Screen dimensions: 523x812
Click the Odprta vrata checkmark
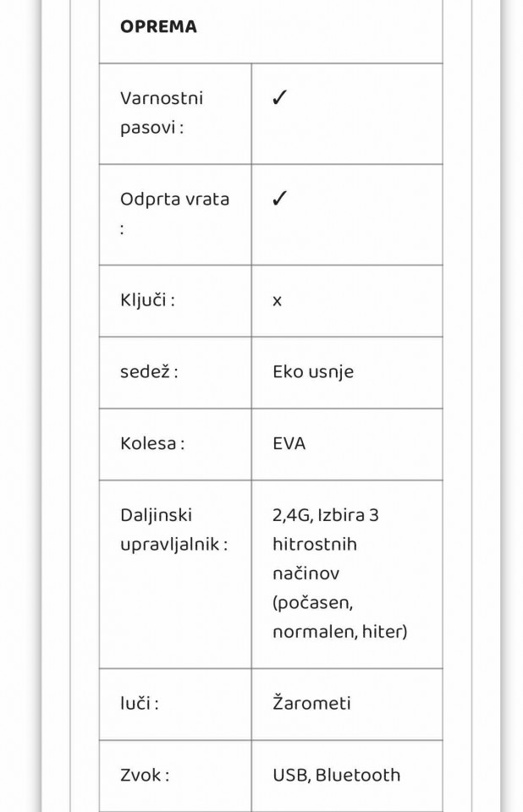click(x=279, y=198)
